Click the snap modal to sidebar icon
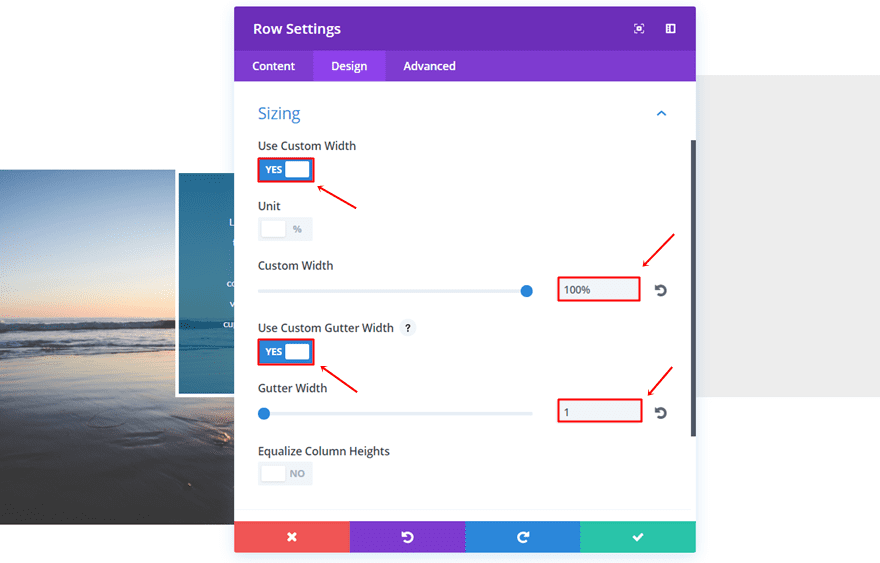The image size is (880, 563). click(670, 29)
